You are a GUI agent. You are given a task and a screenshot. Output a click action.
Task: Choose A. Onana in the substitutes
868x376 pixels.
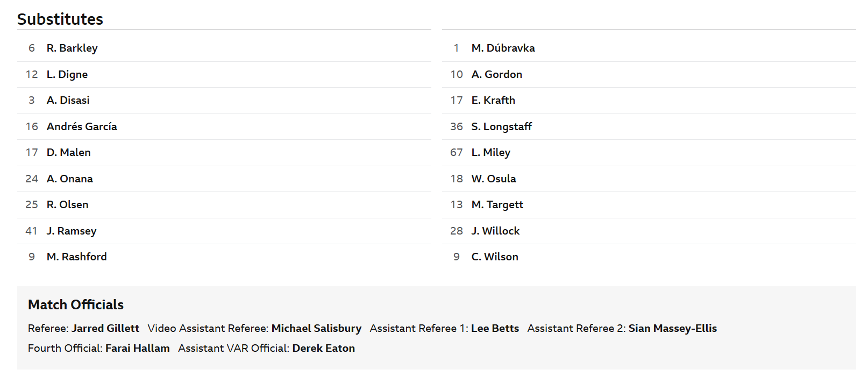[70, 179]
